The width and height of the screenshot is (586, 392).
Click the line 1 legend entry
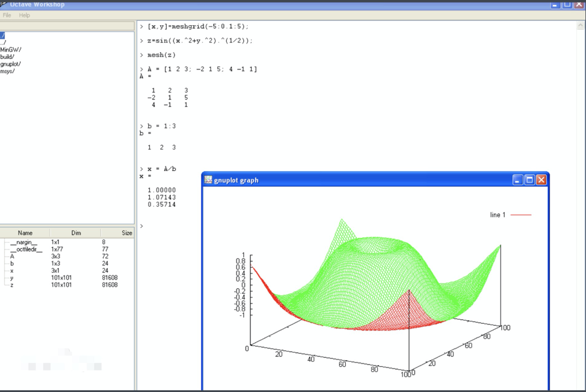coord(498,215)
